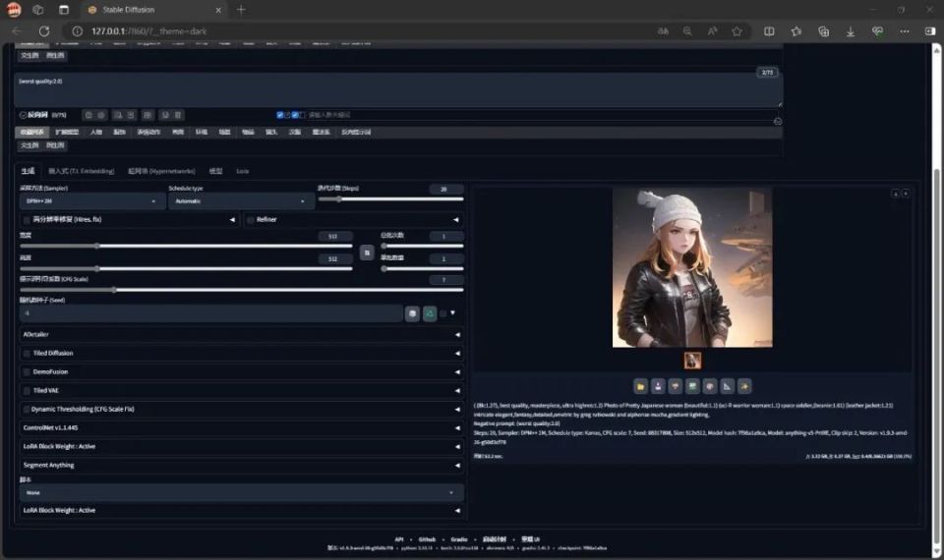Expand the seed extras triangle arrow
This screenshot has height=560, width=944.
coord(452,312)
